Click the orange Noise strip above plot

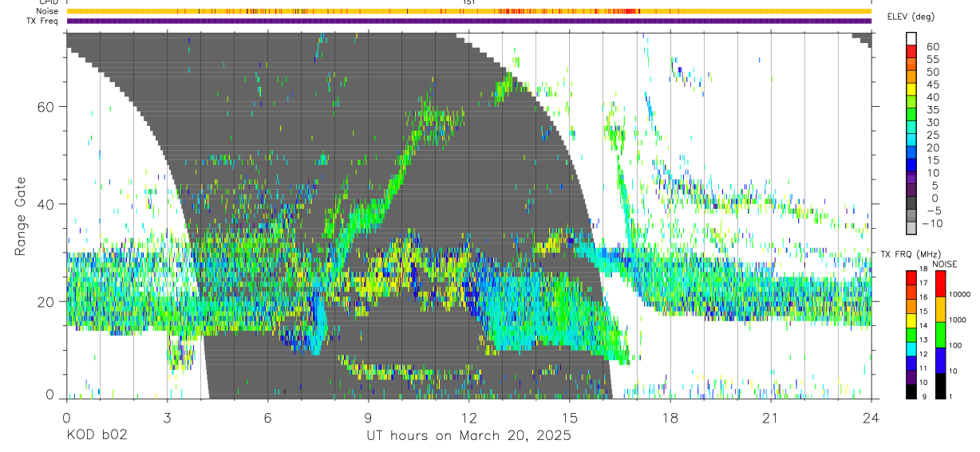click(469, 11)
